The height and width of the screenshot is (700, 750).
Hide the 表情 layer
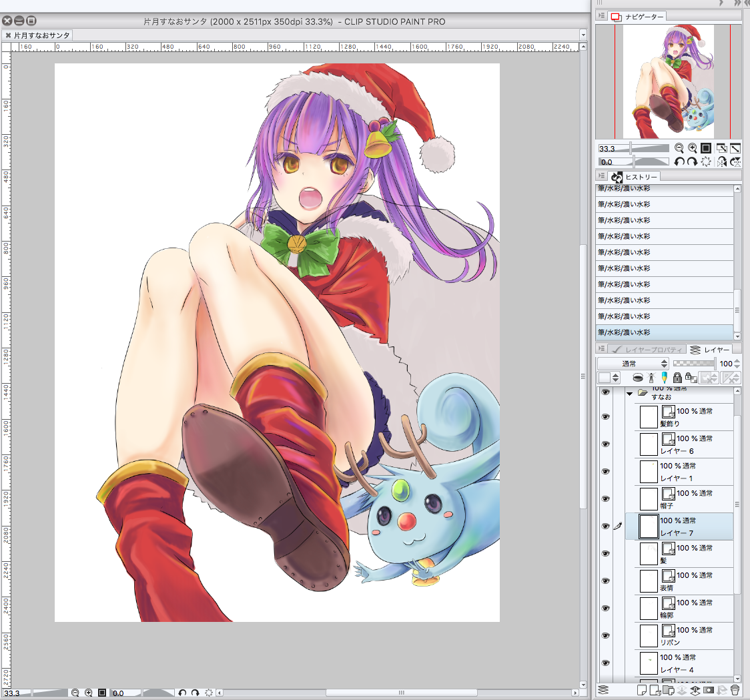[606, 581]
